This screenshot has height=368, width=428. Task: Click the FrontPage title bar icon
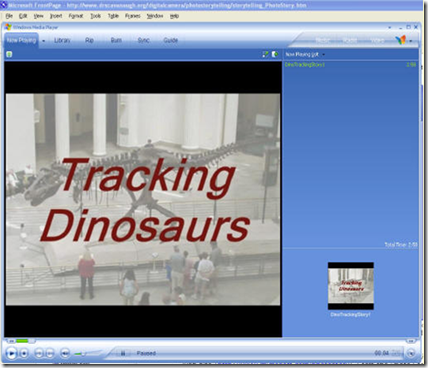(4, 5)
